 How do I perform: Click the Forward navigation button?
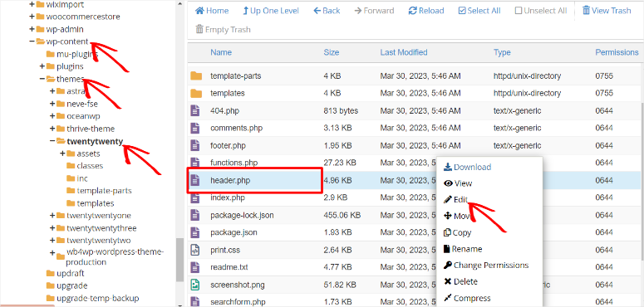coord(374,11)
